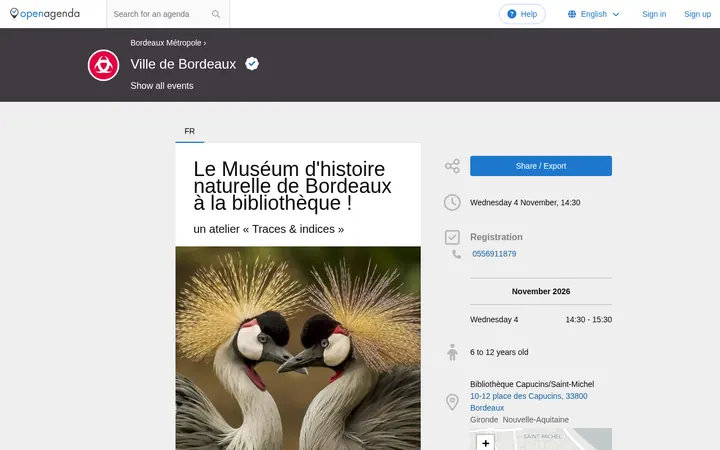Click the Wednesday 4 timing row
Image resolution: width=720 pixels, height=450 pixels.
click(x=541, y=320)
